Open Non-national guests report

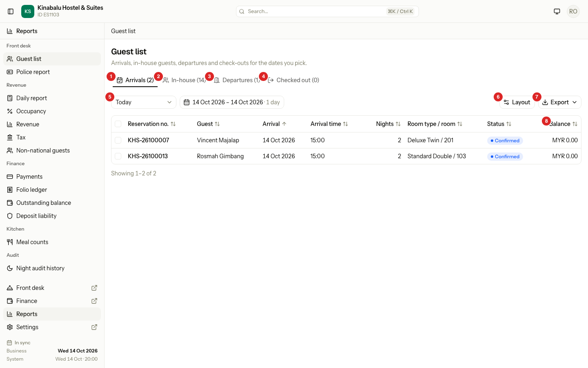[x=52, y=150]
